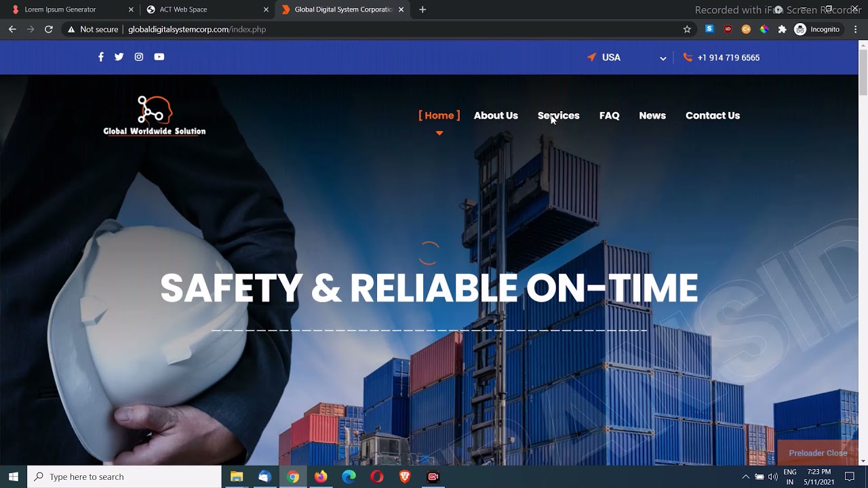Click the Windows taskbar search box
The width and height of the screenshot is (868, 488).
click(125, 476)
